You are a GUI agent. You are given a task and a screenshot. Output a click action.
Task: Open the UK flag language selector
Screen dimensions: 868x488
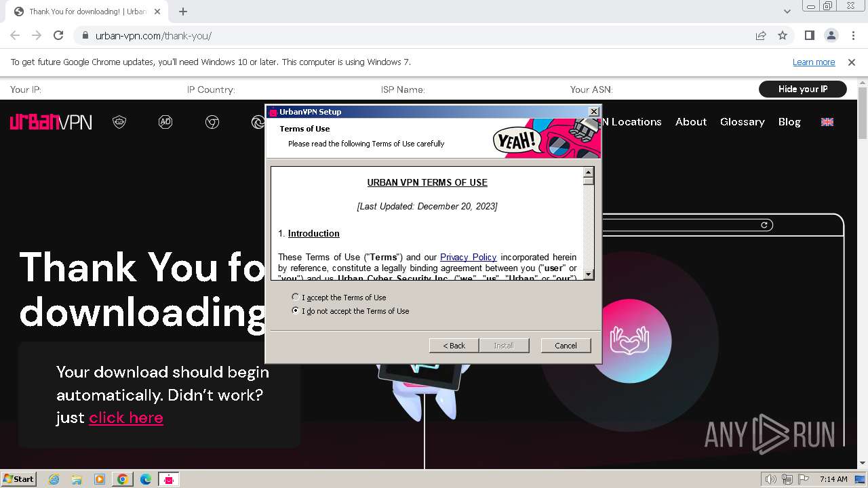point(827,122)
